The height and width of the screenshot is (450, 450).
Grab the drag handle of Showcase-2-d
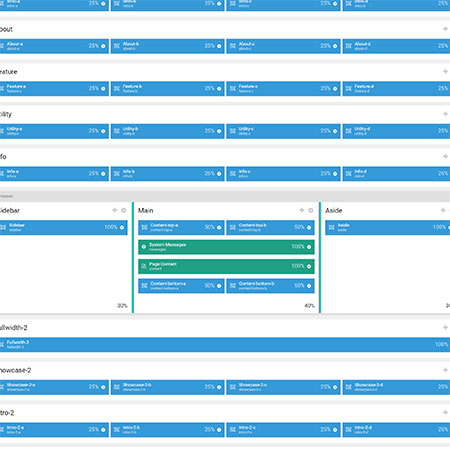coord(348,387)
